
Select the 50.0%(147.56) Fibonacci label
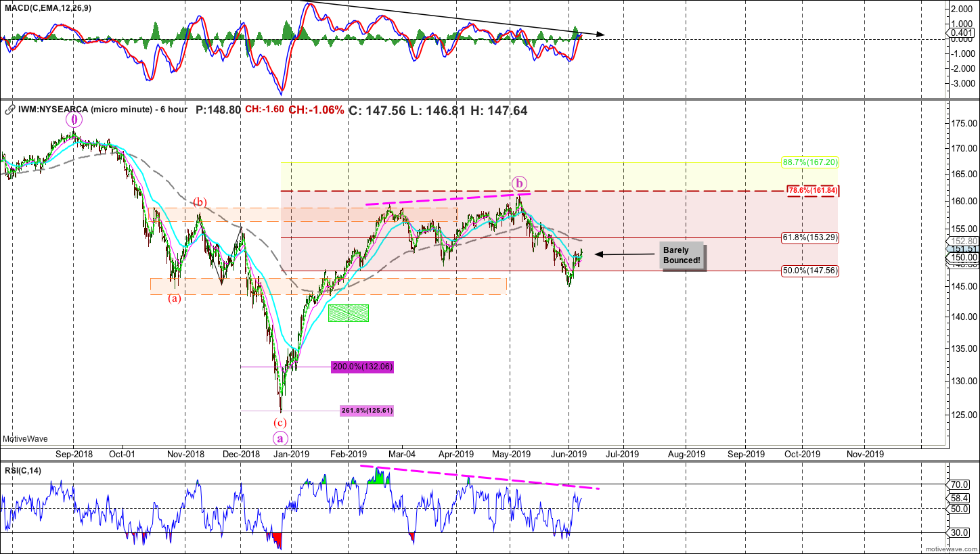(810, 270)
